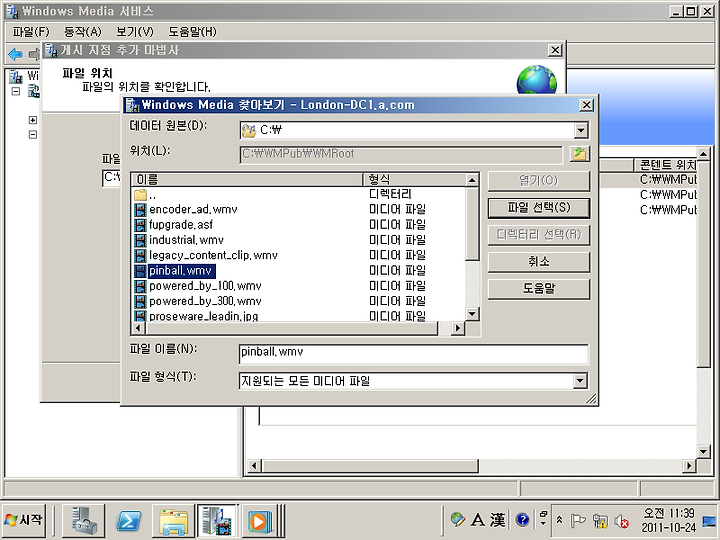Select the legacy_content_clip.wmv file icon
Image resolution: width=720 pixels, height=540 pixels.
pyautogui.click(x=140, y=255)
